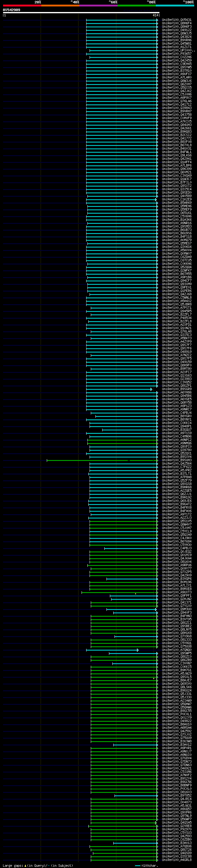The height and width of the screenshot is (868, 197).
Task: Open the hit UniRef100_B9HR68
Action: 176,487
